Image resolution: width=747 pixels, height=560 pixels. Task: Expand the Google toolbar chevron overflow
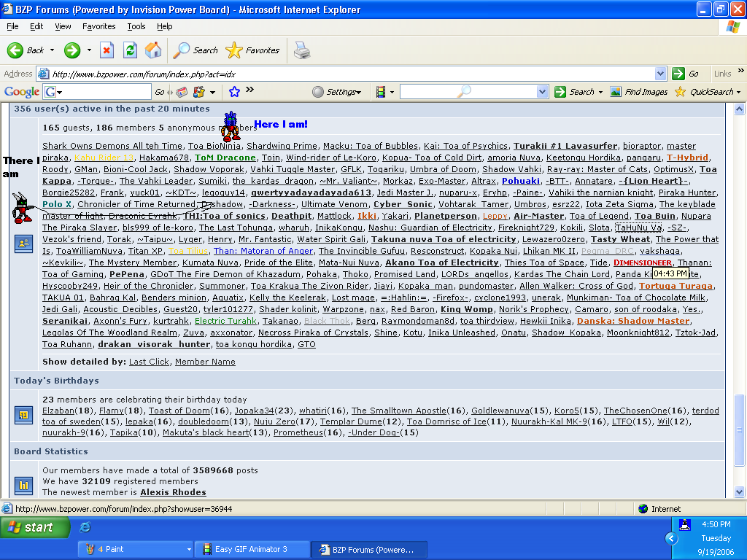point(249,90)
